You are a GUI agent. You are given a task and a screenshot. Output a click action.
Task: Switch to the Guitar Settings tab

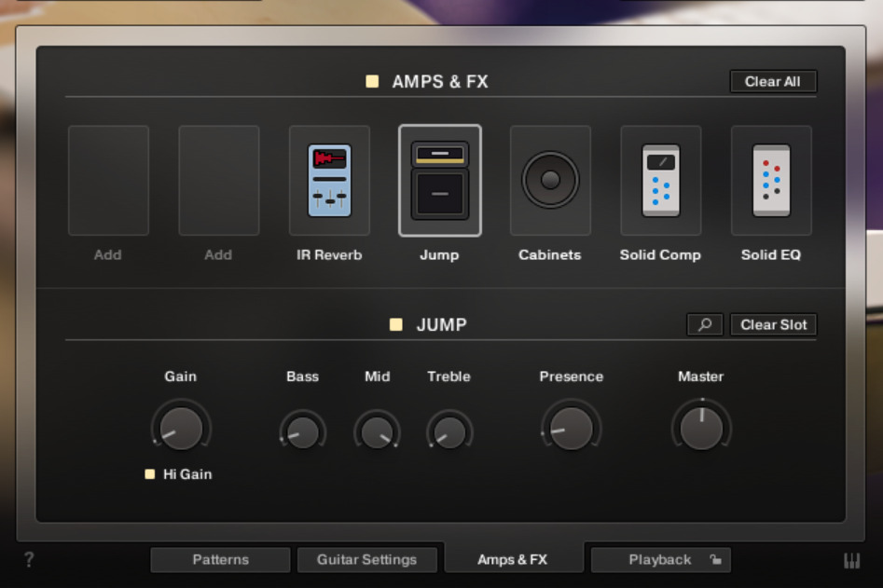click(x=367, y=560)
